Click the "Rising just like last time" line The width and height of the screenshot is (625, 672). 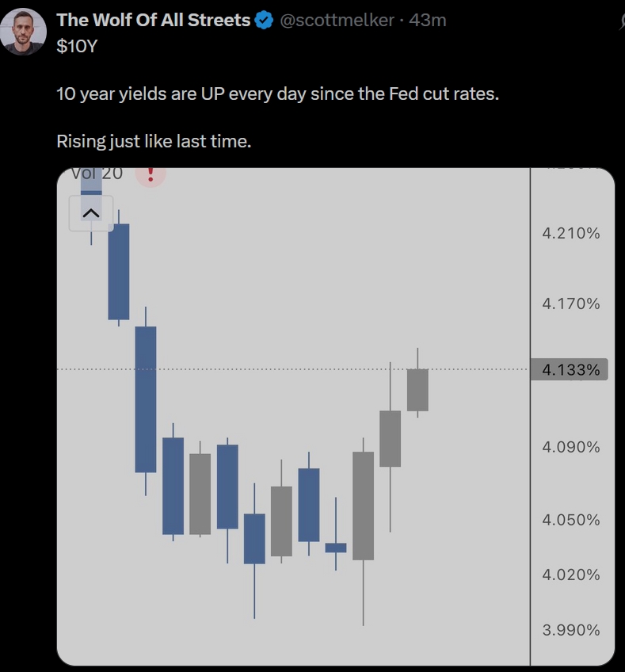pos(154,141)
